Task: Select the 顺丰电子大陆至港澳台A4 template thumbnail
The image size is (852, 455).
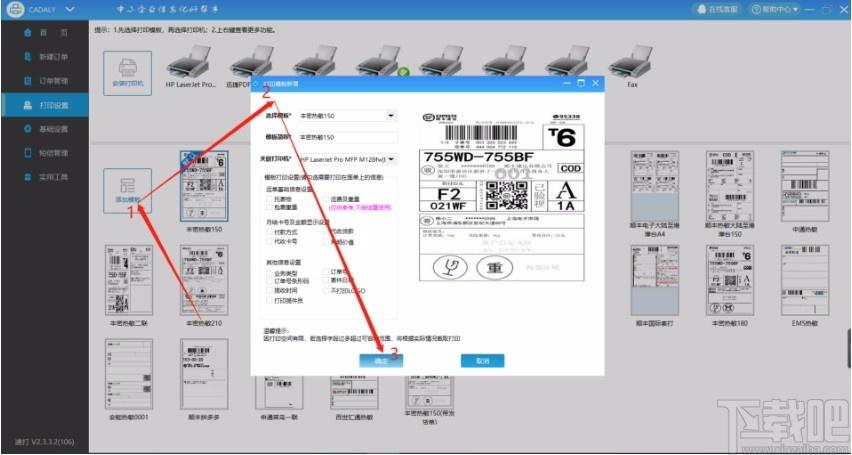Action: (x=655, y=186)
